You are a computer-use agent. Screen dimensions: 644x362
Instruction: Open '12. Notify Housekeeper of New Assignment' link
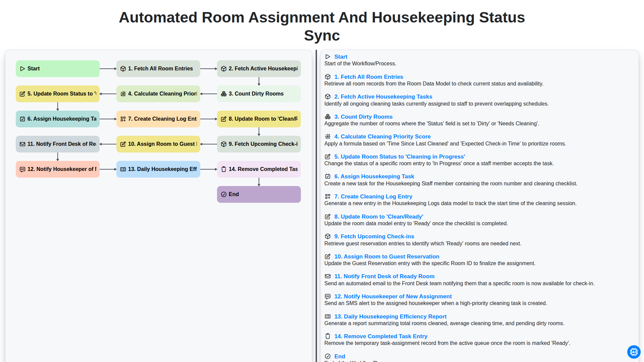[x=393, y=296]
